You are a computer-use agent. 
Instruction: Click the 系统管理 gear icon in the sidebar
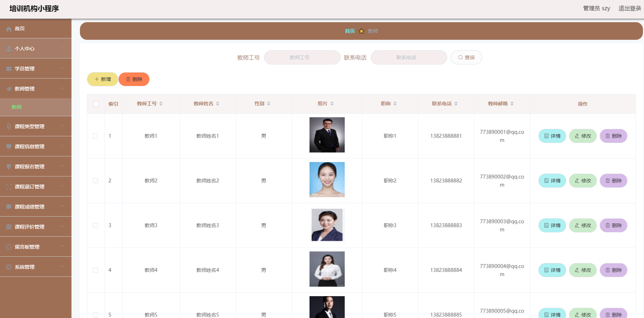[x=9, y=267]
